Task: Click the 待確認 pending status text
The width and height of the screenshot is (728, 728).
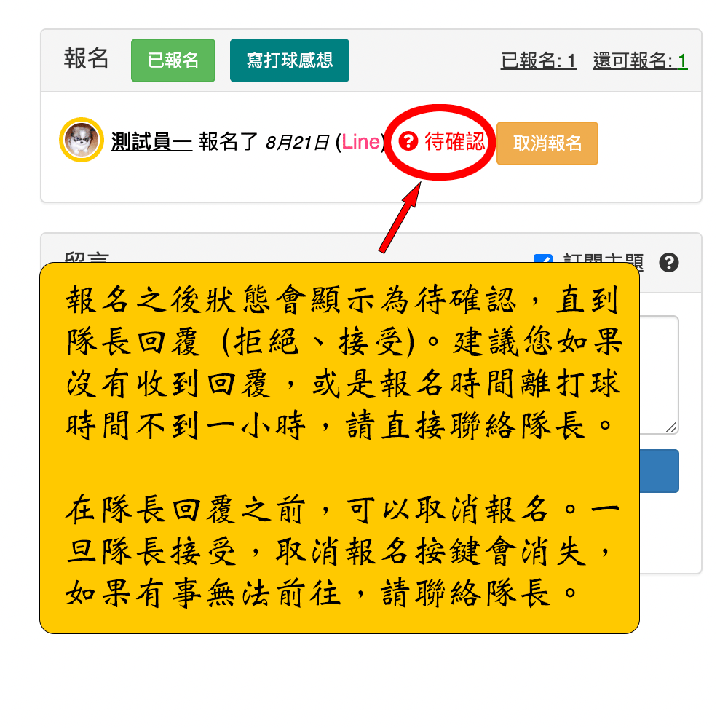Action: (454, 141)
